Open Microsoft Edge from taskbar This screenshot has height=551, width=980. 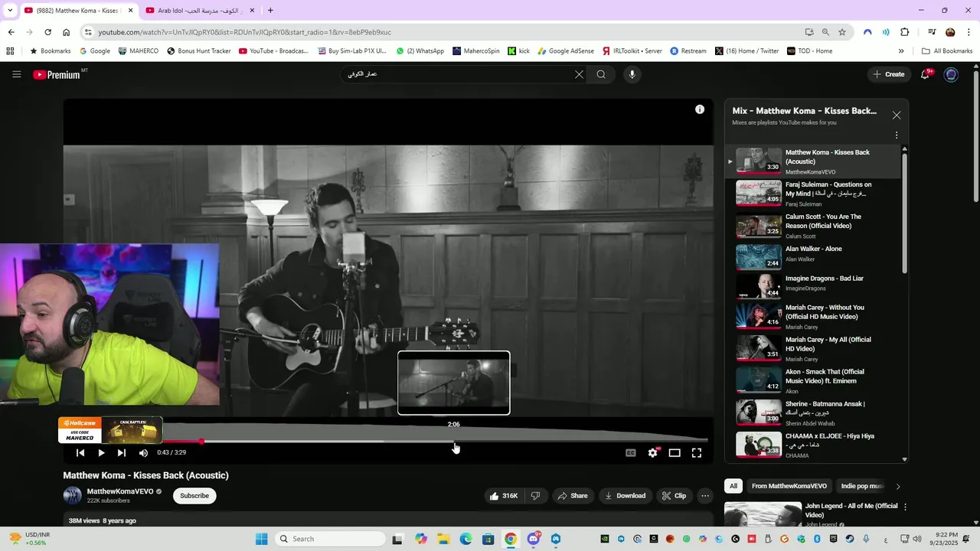(465, 539)
